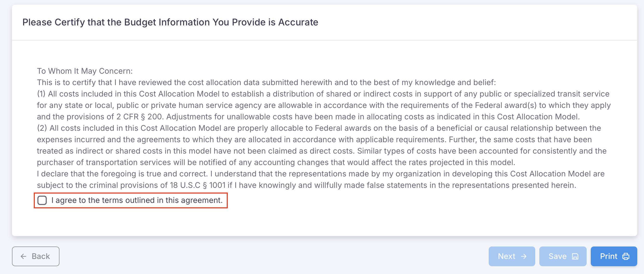Click the "18 U.S.C § 1001" reference text
Screen dimensions: 644x274
pos(198,185)
